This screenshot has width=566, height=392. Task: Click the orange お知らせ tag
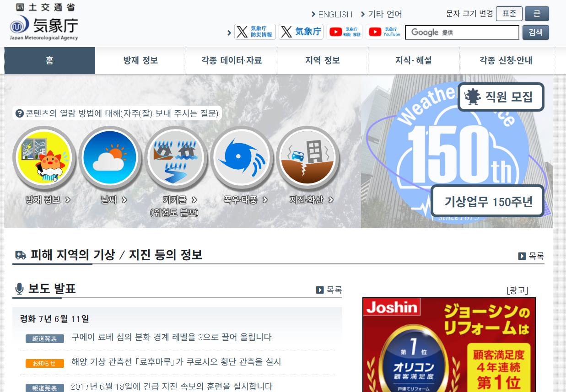(44, 364)
